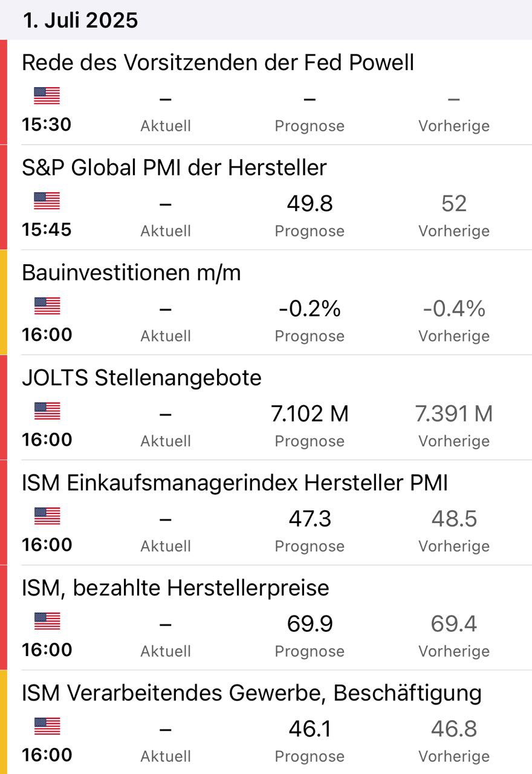Tap US flag for ISM bezahlte Herstellerpreise
The width and height of the screenshot is (532, 774).
pos(47,621)
